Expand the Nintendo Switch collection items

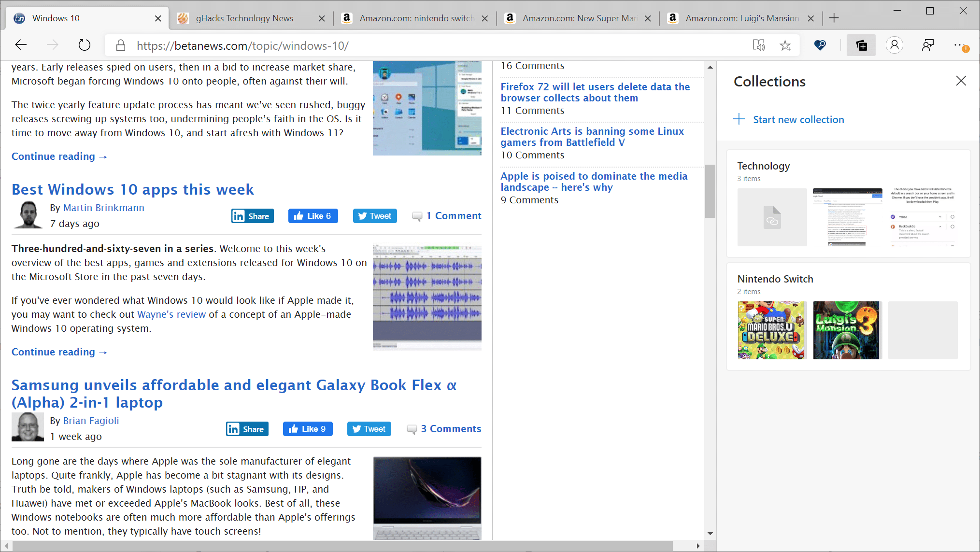click(775, 279)
